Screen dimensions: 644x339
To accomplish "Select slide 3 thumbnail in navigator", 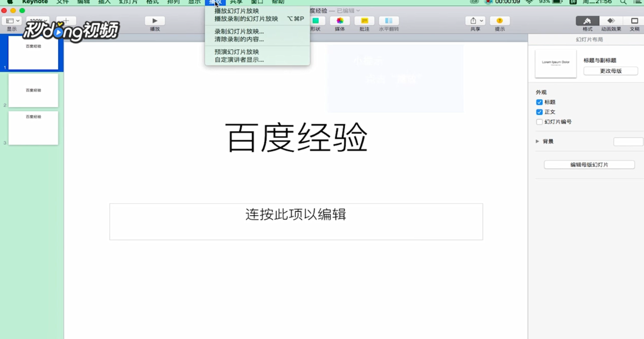I will click(x=33, y=128).
